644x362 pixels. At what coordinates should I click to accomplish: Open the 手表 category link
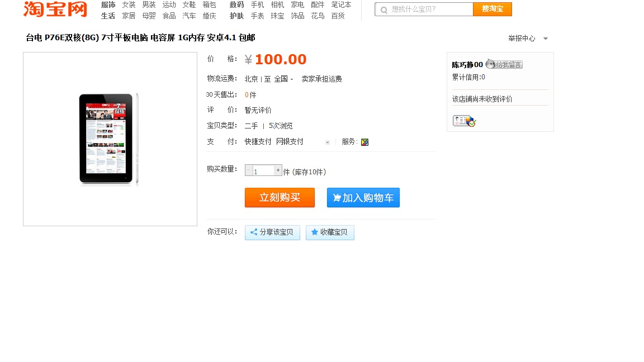coord(257,16)
